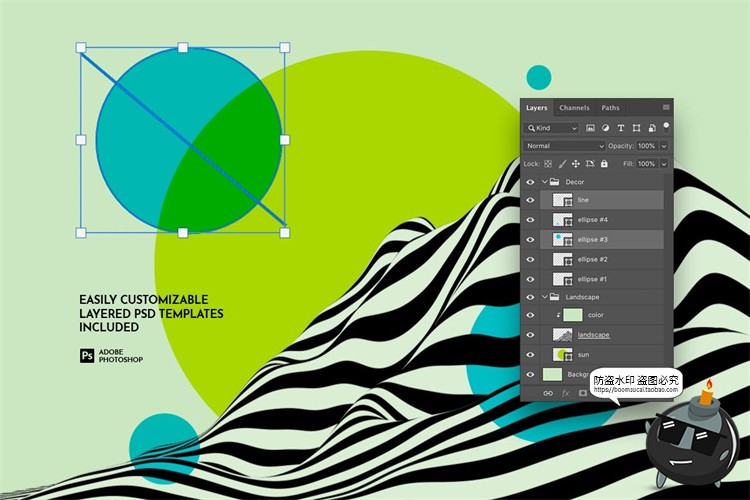Click the adjustment layer filter icon
750x500 pixels.
click(x=606, y=128)
